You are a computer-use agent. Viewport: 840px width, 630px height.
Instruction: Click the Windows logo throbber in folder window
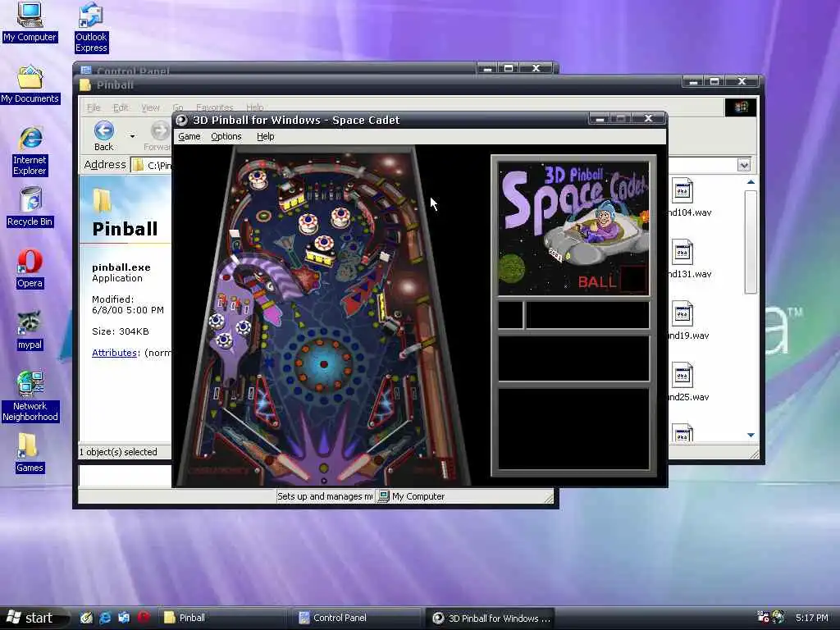(x=741, y=107)
